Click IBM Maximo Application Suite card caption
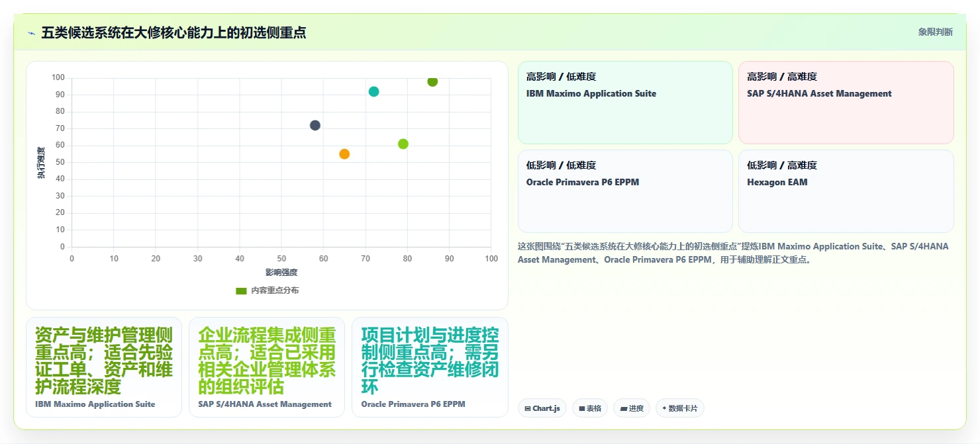The image size is (980, 444). pyautogui.click(x=95, y=404)
